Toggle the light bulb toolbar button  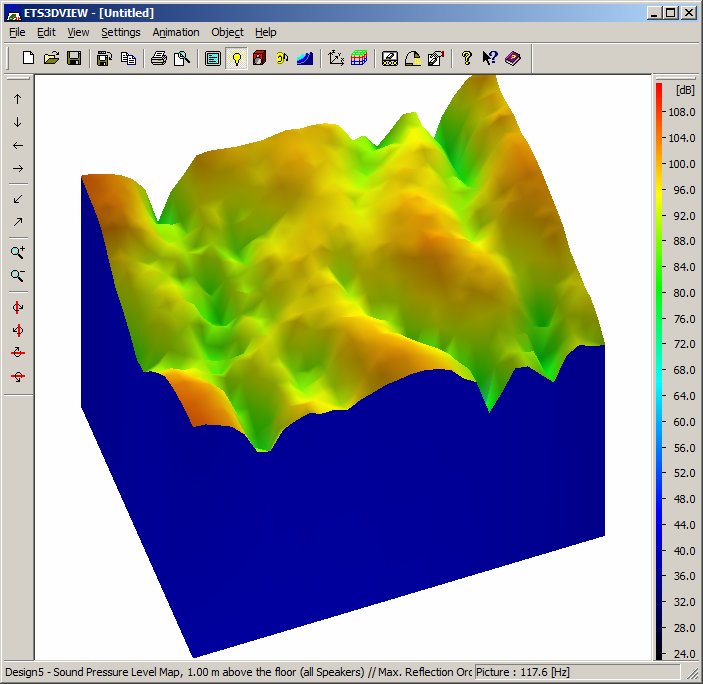tap(236, 58)
